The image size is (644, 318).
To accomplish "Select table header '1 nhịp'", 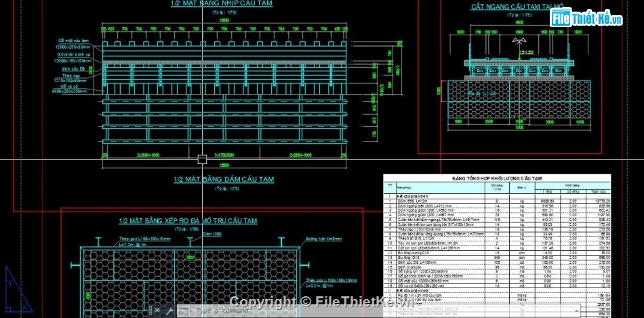I will pos(547,191).
